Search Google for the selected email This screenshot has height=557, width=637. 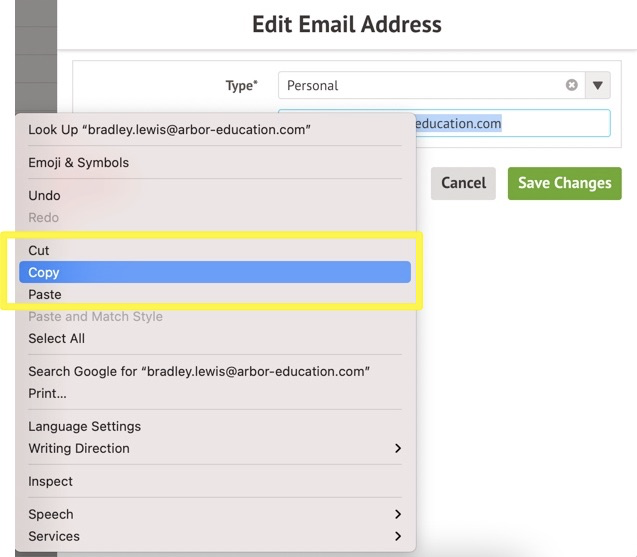(199, 371)
